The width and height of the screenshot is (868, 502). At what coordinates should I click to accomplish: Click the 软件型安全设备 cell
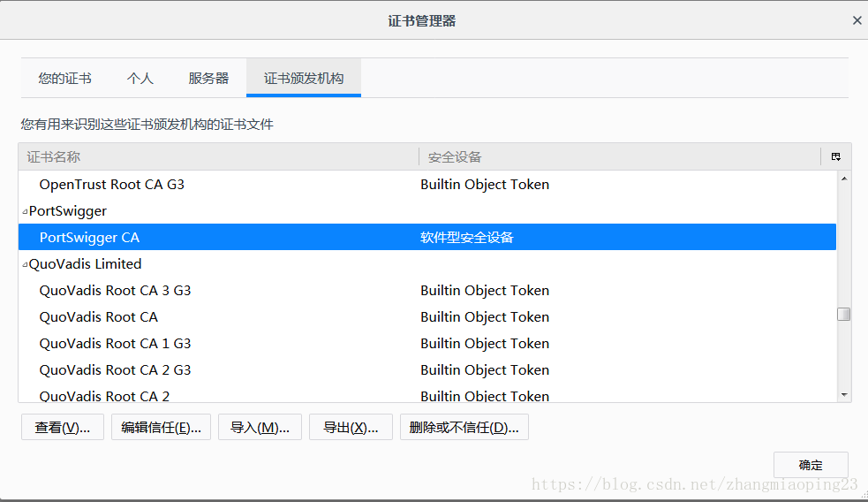(466, 237)
